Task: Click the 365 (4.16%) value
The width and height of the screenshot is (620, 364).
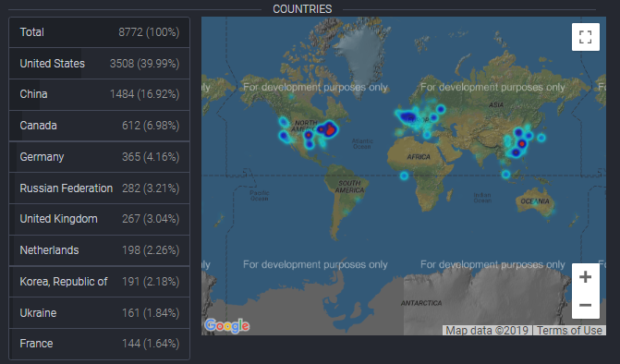Action: [x=151, y=156]
